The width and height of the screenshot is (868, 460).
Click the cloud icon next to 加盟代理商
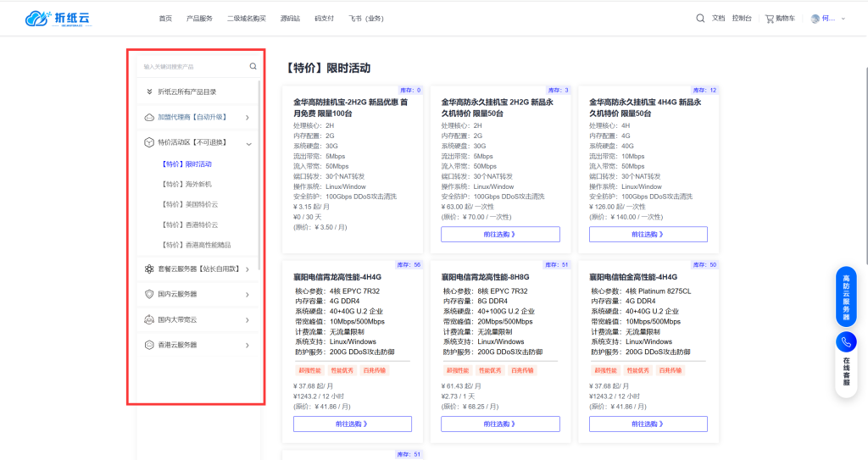(149, 118)
